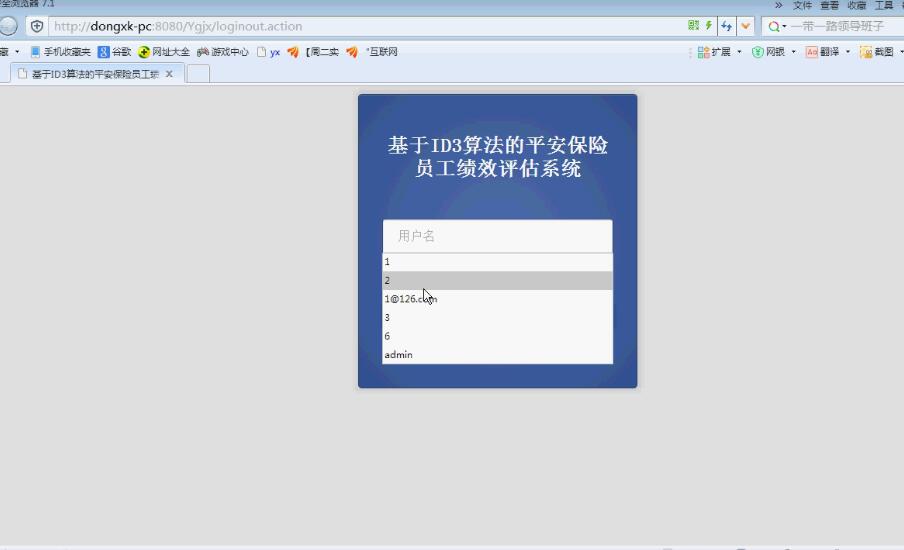The width and height of the screenshot is (904, 550).
Task: Open the yx bookmark
Action: [x=269, y=52]
